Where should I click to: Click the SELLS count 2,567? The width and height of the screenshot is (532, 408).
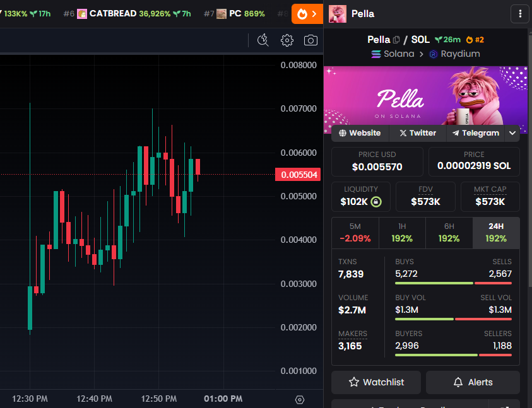tap(500, 274)
